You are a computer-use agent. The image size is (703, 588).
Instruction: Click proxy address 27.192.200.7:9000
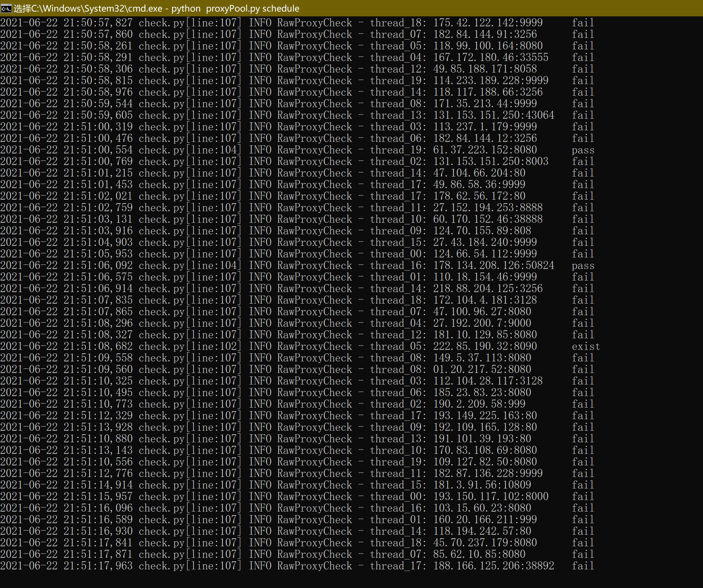(x=482, y=323)
